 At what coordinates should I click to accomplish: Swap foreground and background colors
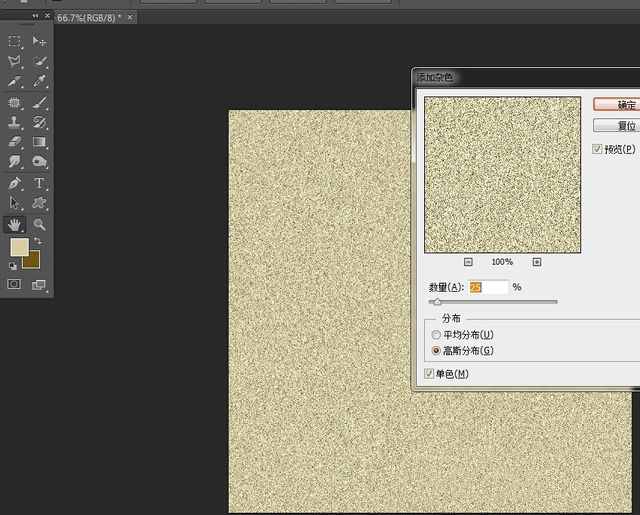[x=38, y=241]
